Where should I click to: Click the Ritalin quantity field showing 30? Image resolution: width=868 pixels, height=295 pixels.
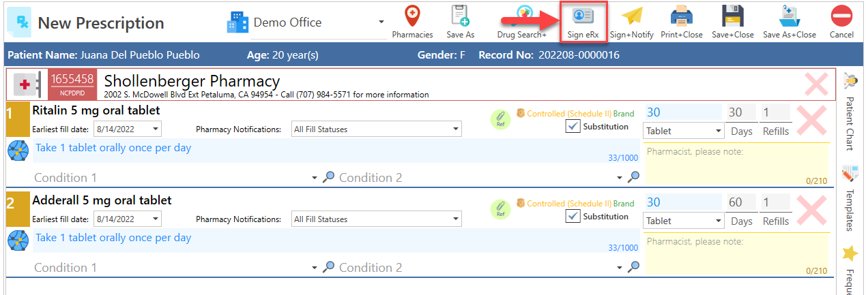(x=683, y=112)
